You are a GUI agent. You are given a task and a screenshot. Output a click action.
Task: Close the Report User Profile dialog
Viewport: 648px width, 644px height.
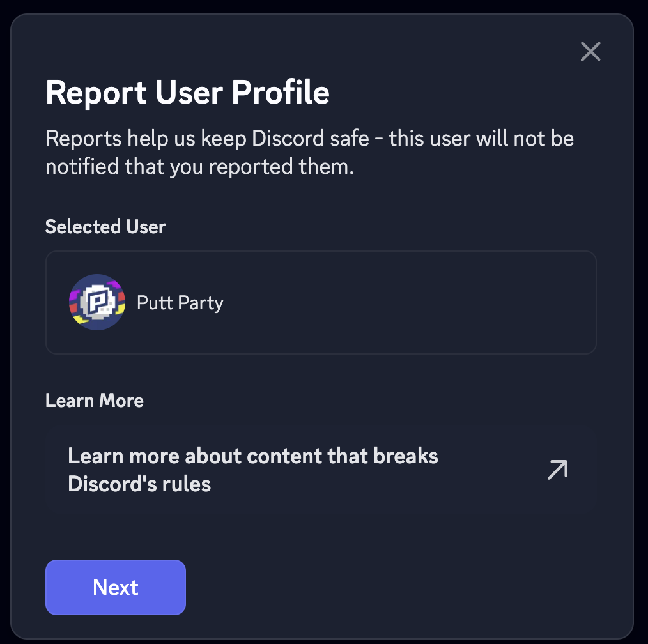click(x=590, y=52)
